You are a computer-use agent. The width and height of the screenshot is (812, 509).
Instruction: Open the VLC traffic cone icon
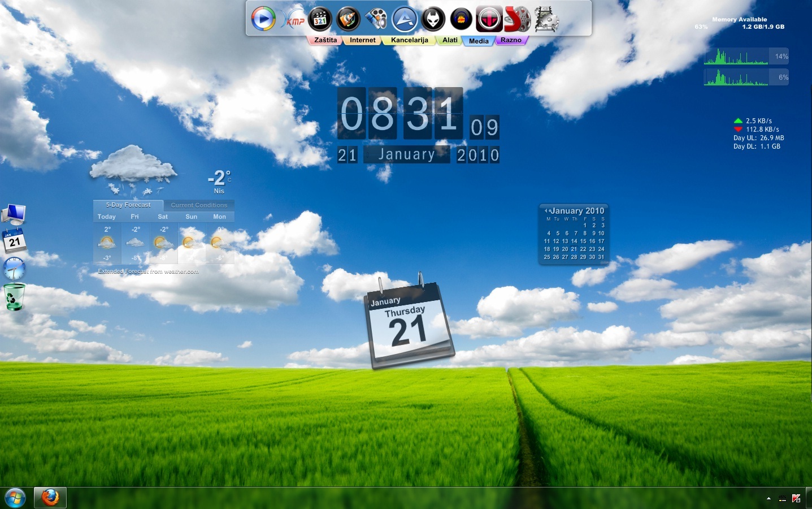point(349,19)
